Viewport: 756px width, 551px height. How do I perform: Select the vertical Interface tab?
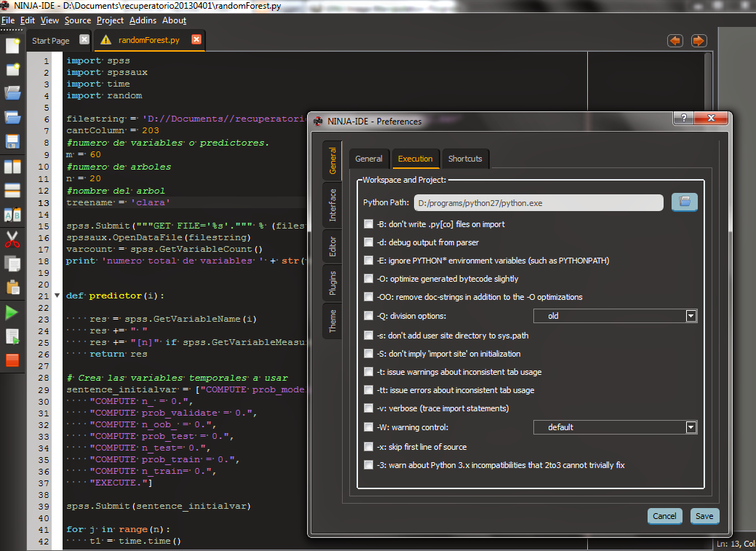coord(333,205)
